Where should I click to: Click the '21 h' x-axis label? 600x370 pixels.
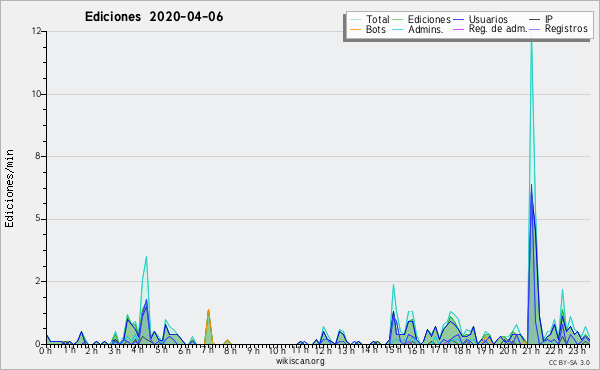click(x=532, y=350)
